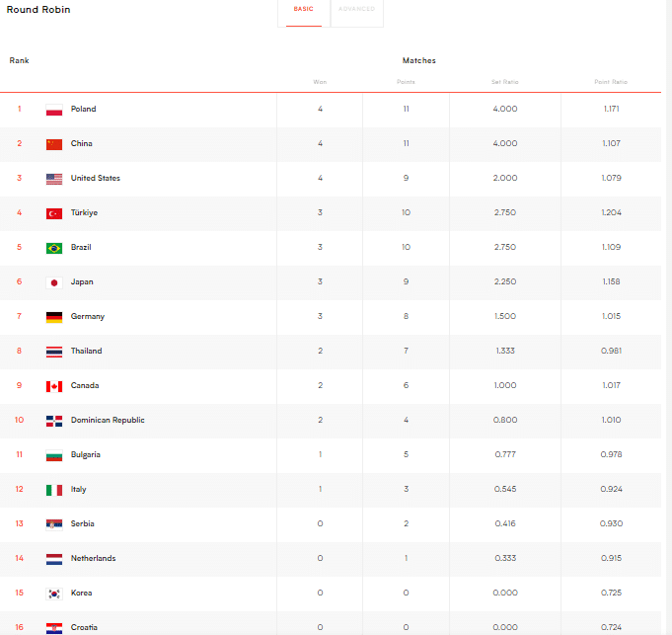Click the Dominican Republic flag icon
The width and height of the screenshot is (672, 635).
[x=54, y=421]
